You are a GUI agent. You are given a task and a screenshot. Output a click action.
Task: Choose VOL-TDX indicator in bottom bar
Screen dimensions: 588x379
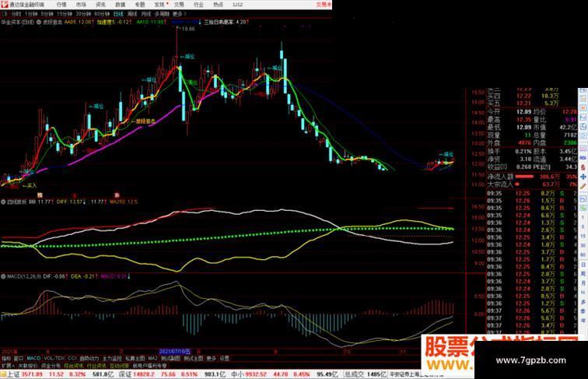pos(54,359)
